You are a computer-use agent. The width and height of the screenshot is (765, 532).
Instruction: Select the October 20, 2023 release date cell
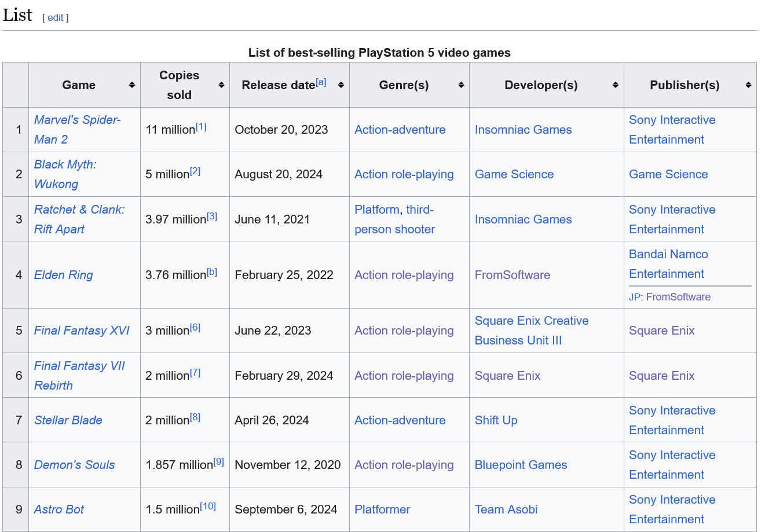[x=290, y=130]
